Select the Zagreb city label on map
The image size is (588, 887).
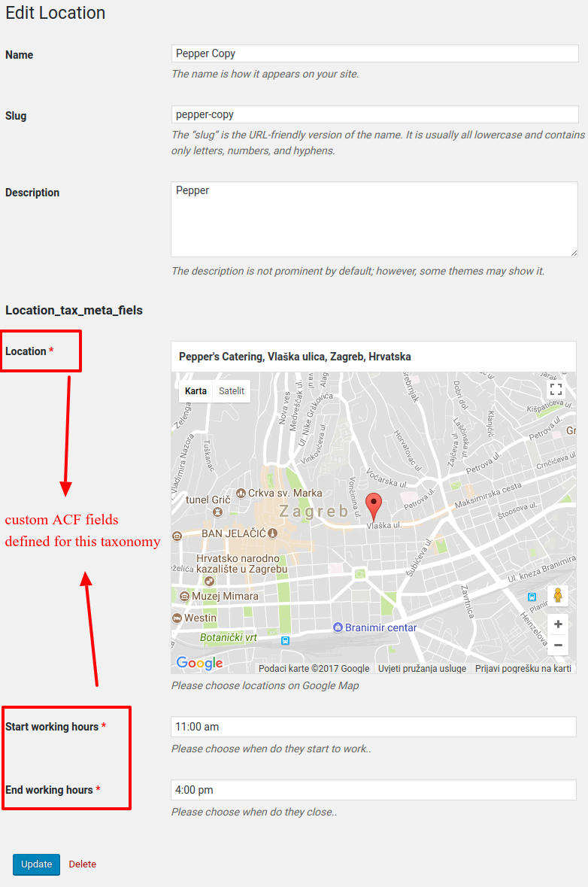coord(314,512)
